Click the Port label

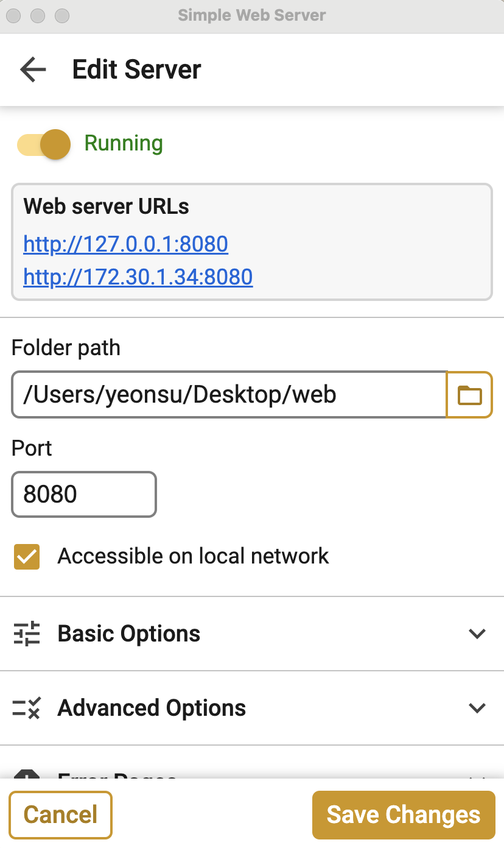(32, 448)
